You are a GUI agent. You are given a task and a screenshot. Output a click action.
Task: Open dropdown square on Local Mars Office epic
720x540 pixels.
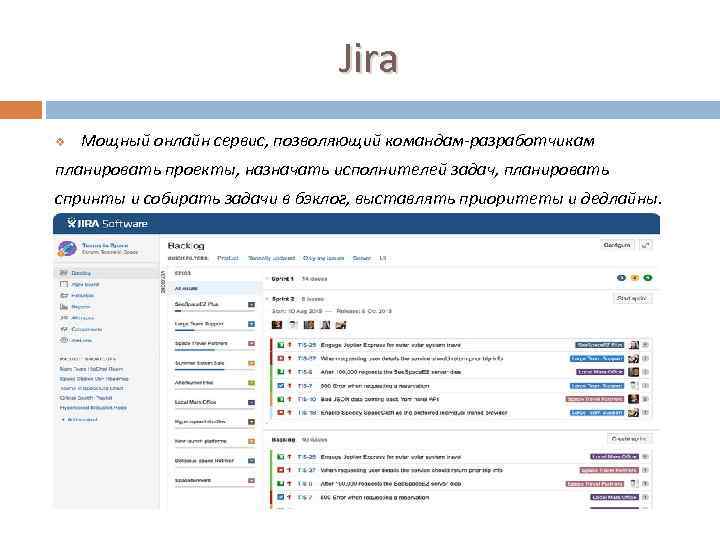click(x=251, y=402)
